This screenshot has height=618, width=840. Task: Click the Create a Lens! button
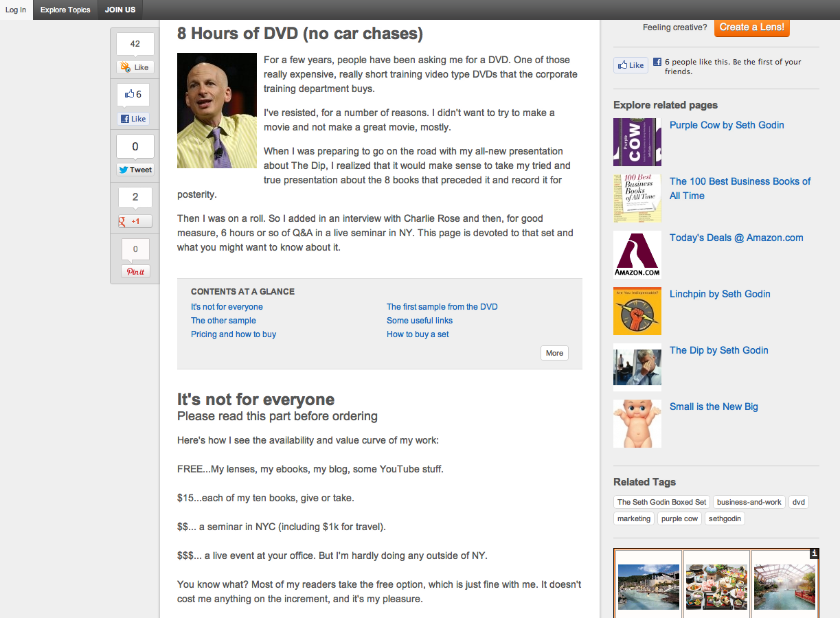tap(751, 27)
